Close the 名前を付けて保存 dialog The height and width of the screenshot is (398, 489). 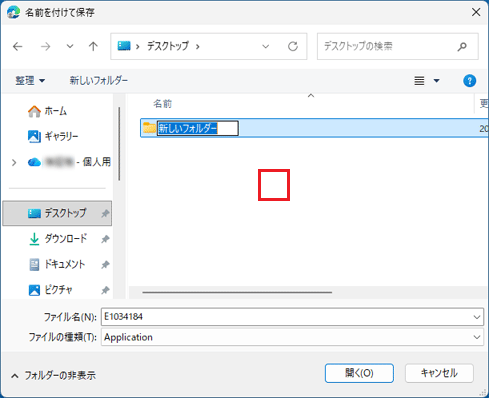(x=476, y=12)
